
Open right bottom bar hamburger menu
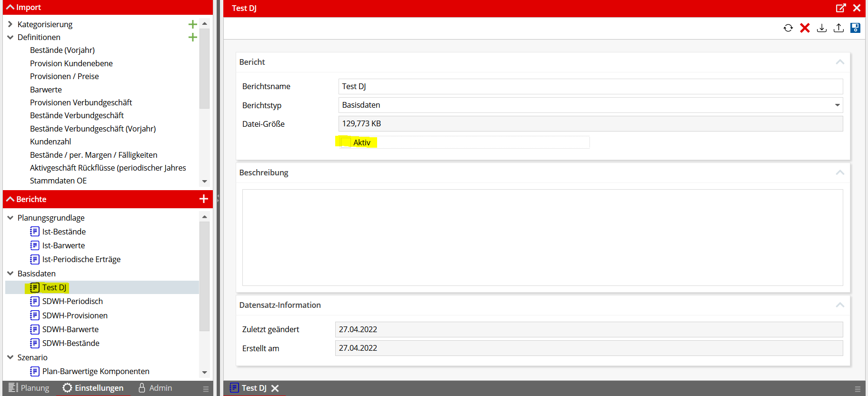(858, 389)
